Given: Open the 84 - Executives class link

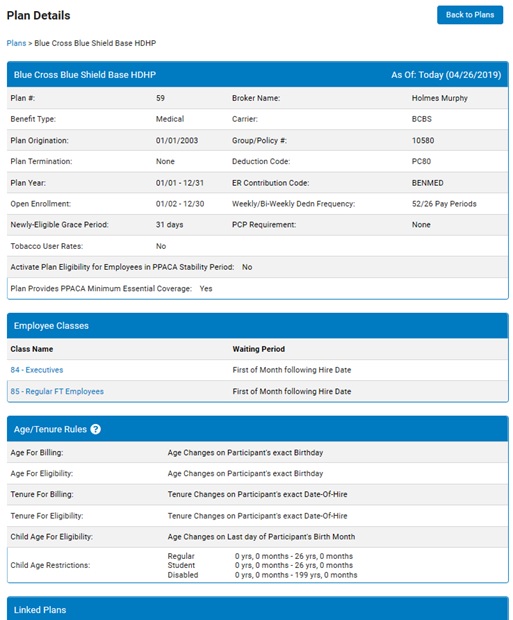Looking at the screenshot, I should pos(37,370).
